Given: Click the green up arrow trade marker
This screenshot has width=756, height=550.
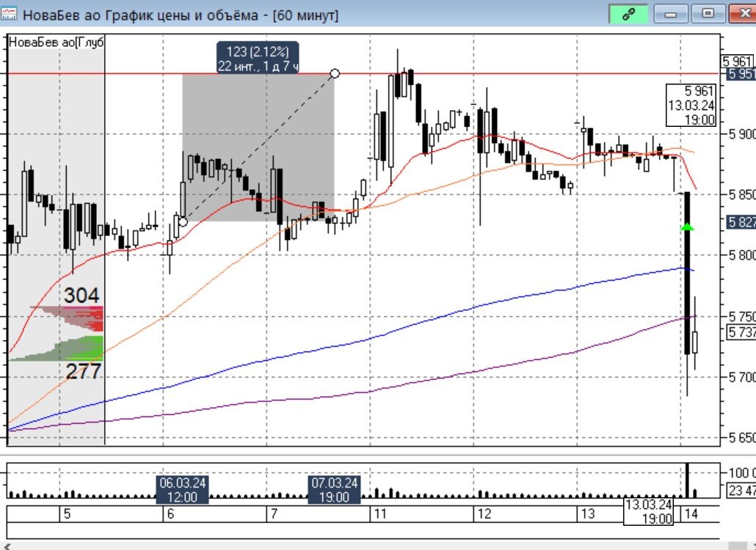Looking at the screenshot, I should coord(687,227).
